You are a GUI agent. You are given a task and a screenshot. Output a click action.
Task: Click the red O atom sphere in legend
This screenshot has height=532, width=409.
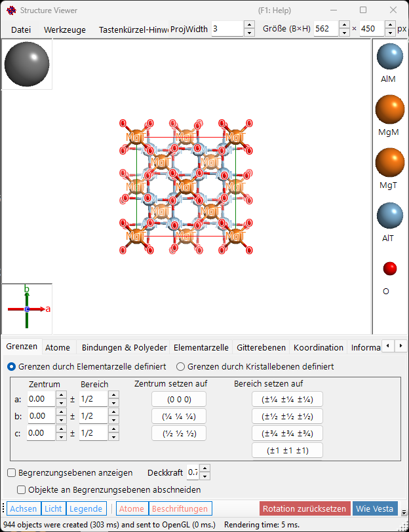389,269
